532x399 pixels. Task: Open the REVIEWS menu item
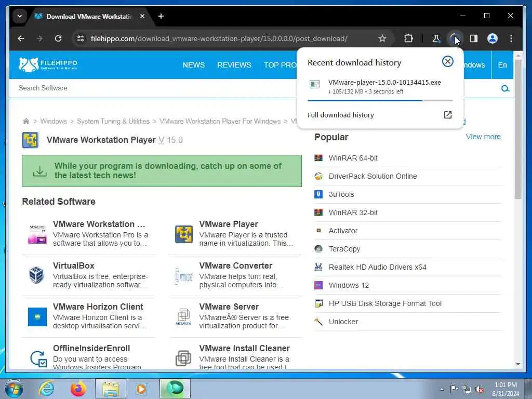[234, 65]
